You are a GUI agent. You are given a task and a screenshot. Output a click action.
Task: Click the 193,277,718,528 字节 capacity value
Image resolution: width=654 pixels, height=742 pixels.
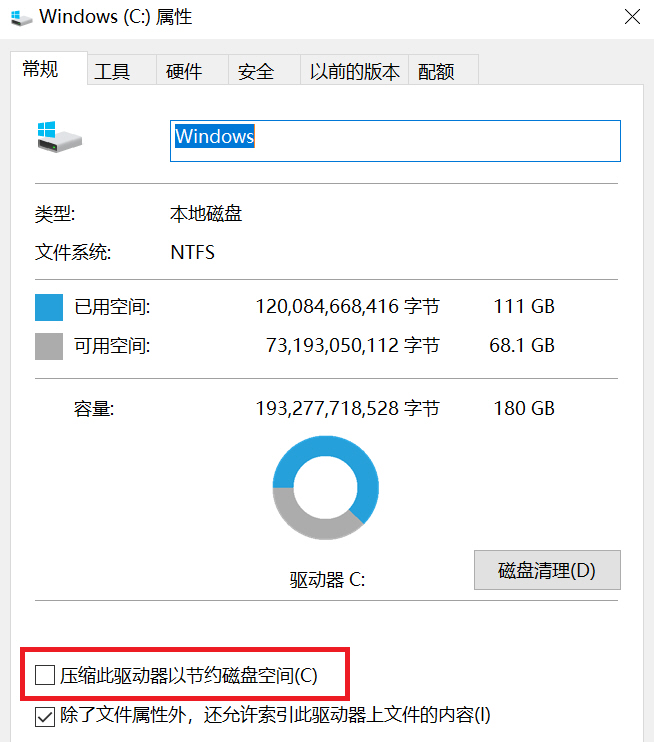tap(348, 408)
